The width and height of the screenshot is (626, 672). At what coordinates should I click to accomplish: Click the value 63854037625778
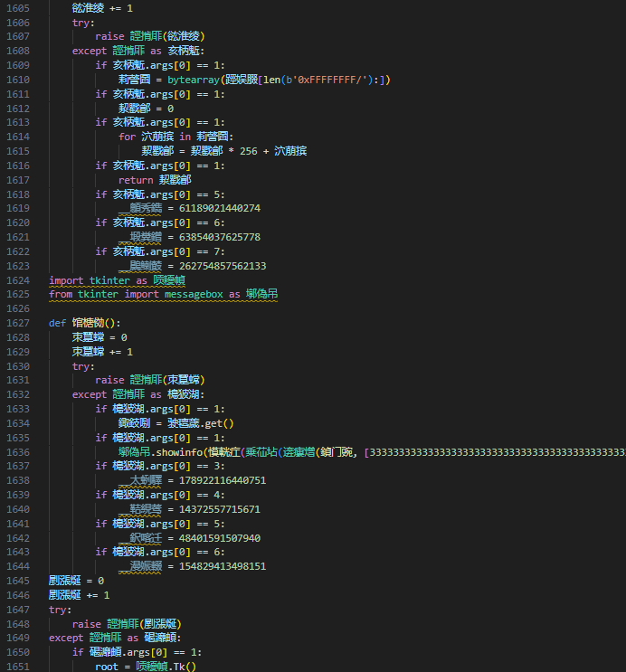point(220,237)
